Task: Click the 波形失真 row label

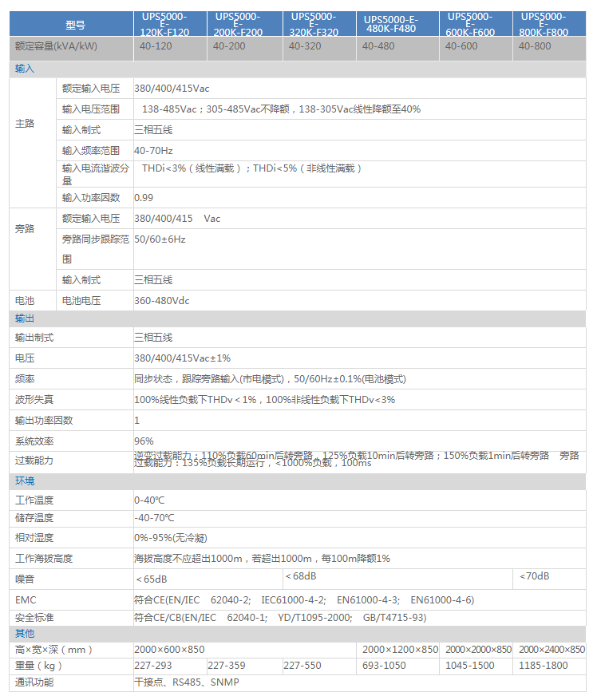Action: 34,400
